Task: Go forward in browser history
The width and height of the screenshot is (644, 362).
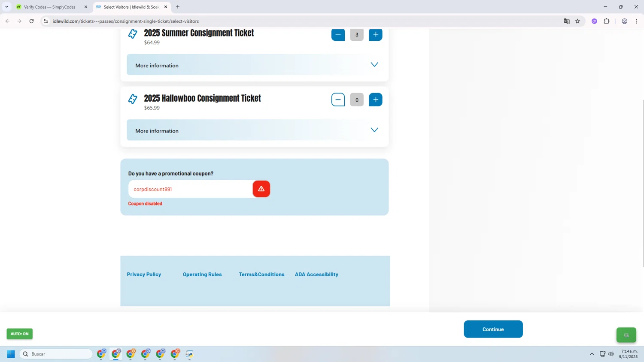Action: tap(19, 21)
